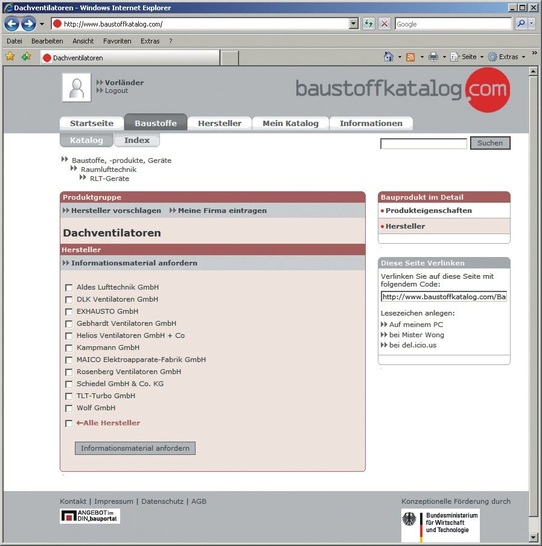Click Informationsmaterial anfordern button at bottom
542x546 pixels.
click(135, 448)
